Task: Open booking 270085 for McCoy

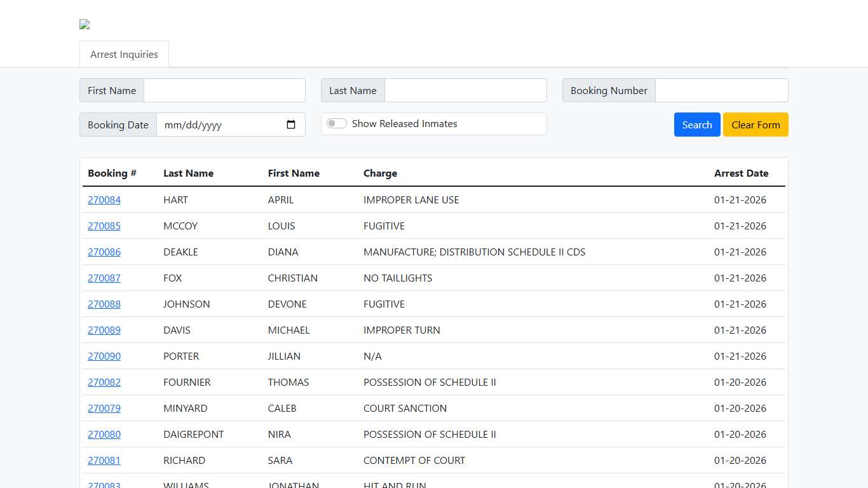Action: click(x=104, y=226)
